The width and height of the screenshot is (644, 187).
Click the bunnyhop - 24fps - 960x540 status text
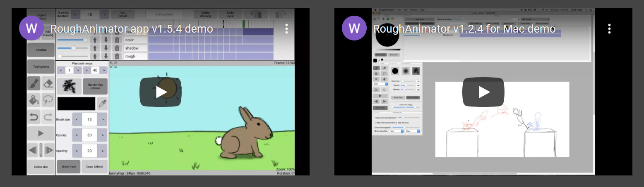pyautogui.click(x=130, y=173)
